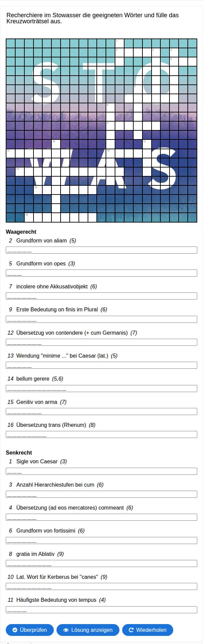The width and height of the screenshot is (203, 644).
Task: Focus input for Grundform von aliam
Action: [101, 250]
